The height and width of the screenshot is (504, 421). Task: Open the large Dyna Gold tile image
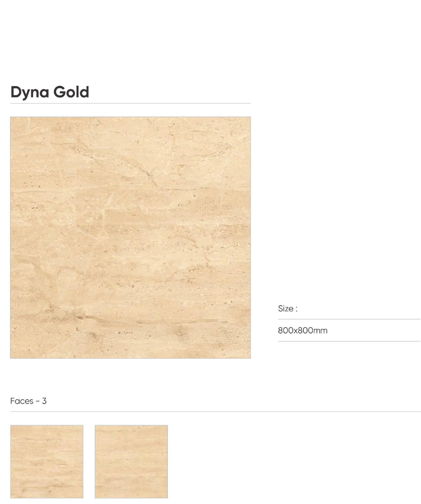click(x=130, y=238)
